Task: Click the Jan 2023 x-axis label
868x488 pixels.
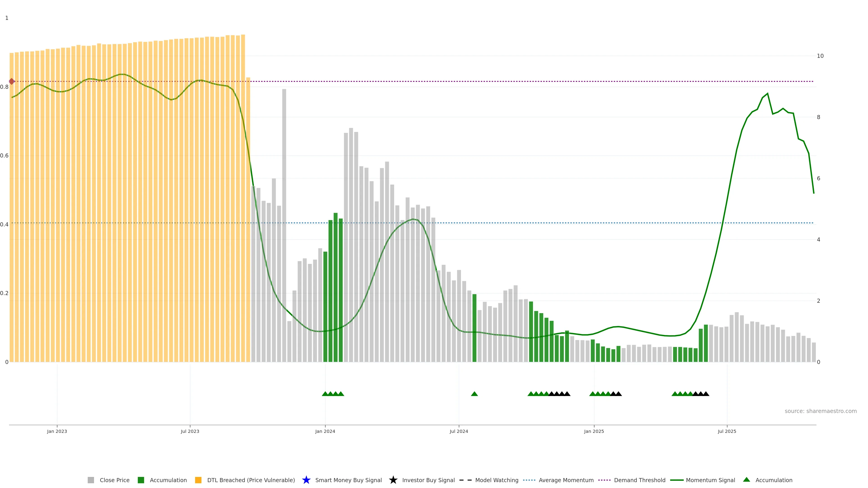Action: pos(57,431)
